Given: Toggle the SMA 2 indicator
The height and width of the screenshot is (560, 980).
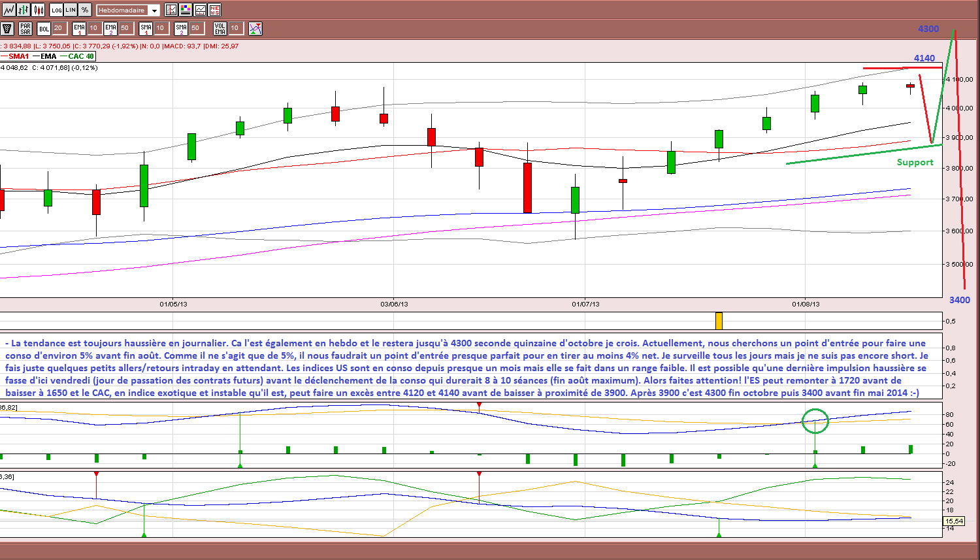Looking at the screenshot, I should tap(181, 29).
